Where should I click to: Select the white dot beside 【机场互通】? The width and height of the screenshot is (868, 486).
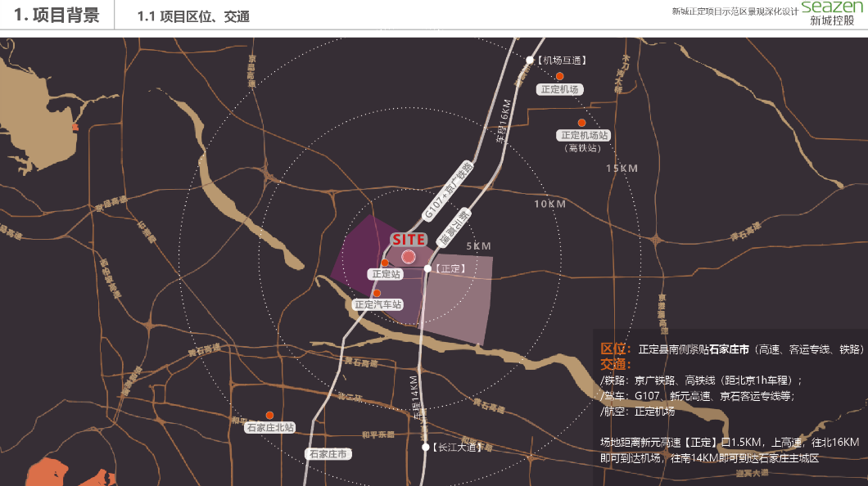[x=530, y=60]
